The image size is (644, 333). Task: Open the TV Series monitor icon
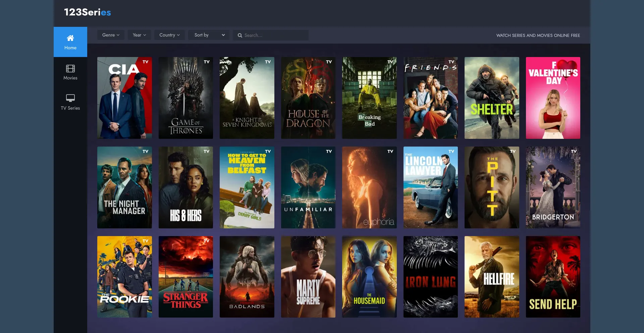click(x=70, y=98)
